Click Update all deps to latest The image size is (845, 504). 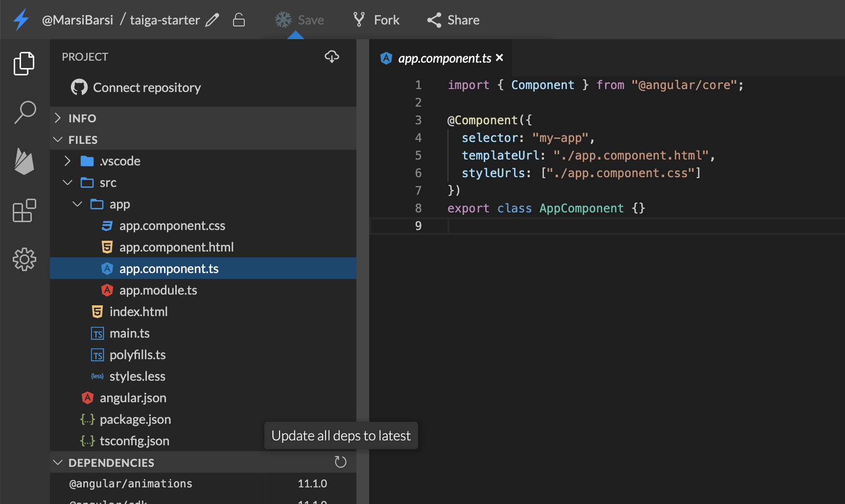tap(341, 435)
